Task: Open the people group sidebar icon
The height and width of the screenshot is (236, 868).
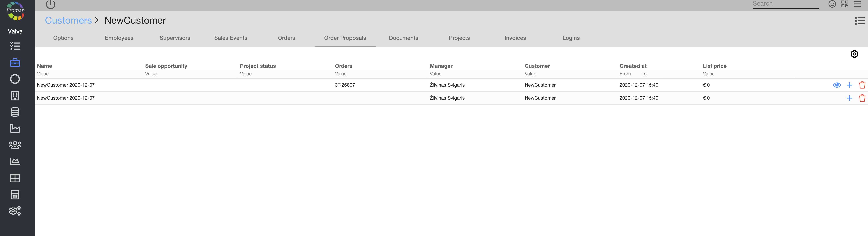Action: click(x=15, y=145)
